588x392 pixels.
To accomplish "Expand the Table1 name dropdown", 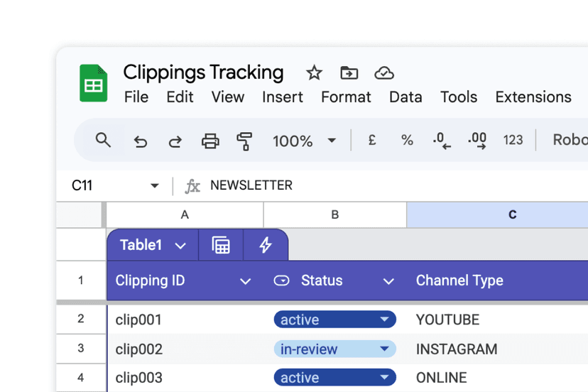I will coord(180,246).
